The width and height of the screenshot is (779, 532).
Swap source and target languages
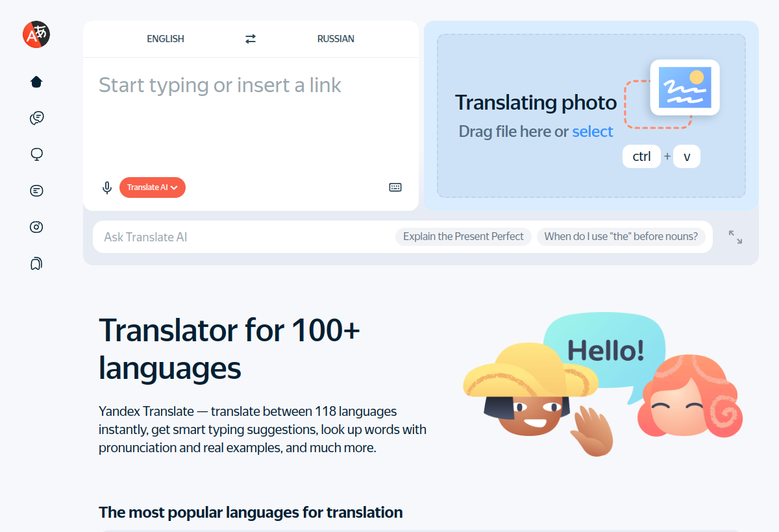tap(251, 39)
